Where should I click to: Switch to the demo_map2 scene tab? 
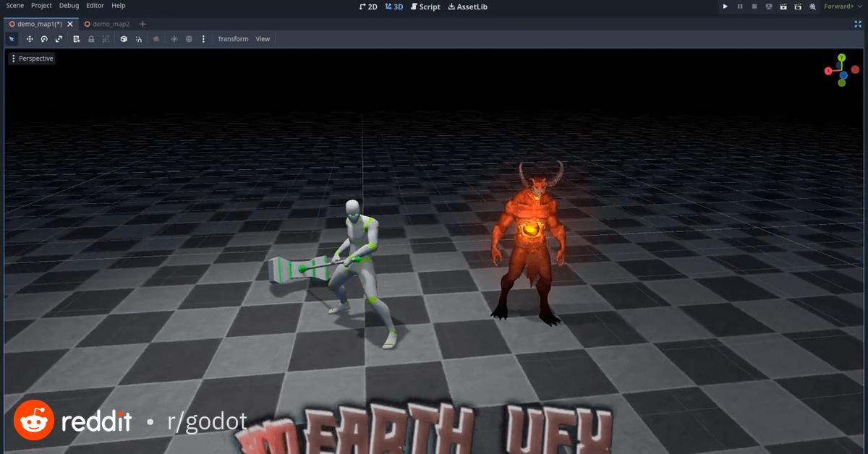(106, 24)
